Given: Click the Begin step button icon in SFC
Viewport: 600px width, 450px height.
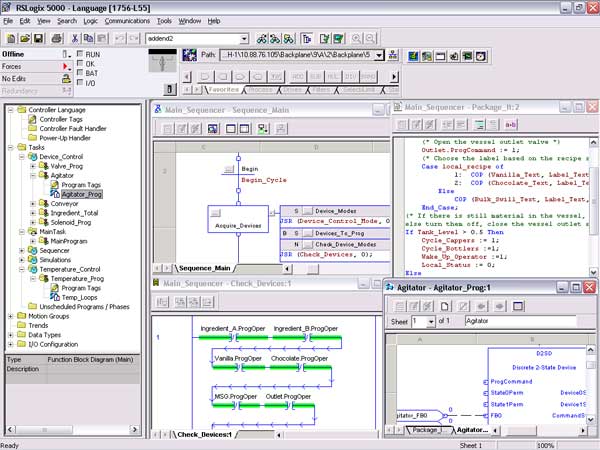Looking at the screenshot, I should click(x=229, y=169).
